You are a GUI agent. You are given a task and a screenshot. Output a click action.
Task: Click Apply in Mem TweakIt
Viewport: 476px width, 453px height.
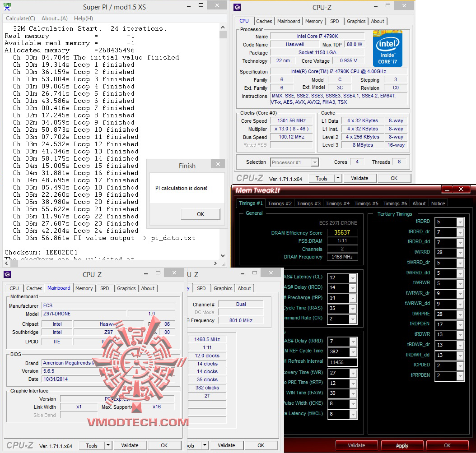tap(402, 445)
